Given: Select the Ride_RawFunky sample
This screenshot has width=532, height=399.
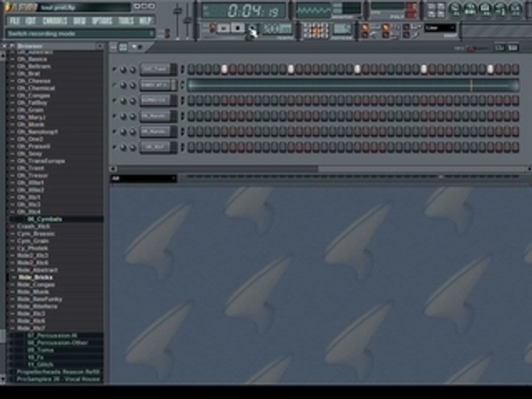Looking at the screenshot, I should point(39,299).
